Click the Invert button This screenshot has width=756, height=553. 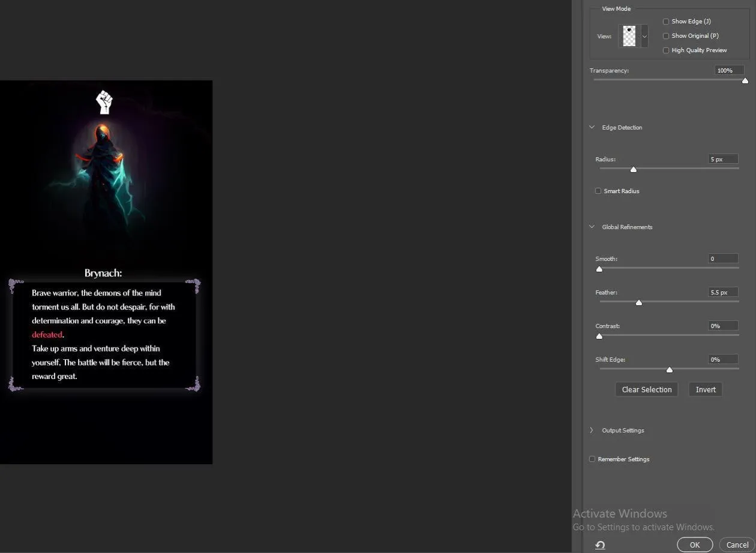[705, 389]
